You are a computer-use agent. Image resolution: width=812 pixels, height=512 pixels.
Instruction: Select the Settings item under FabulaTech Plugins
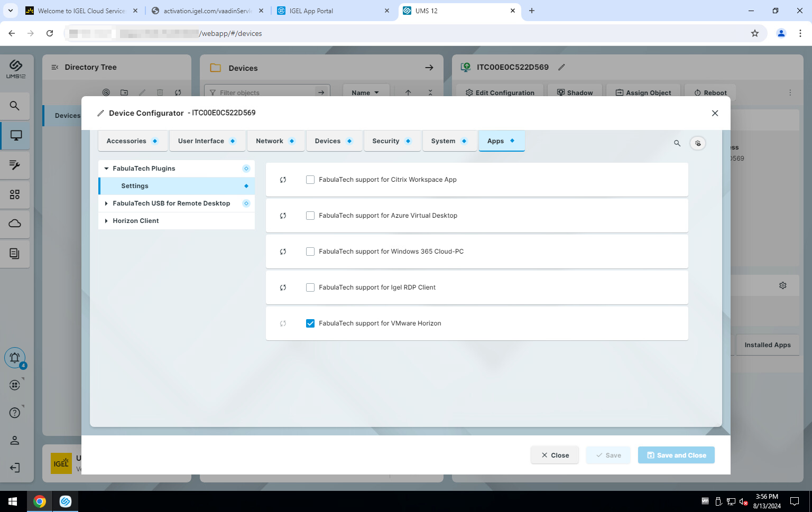click(135, 186)
